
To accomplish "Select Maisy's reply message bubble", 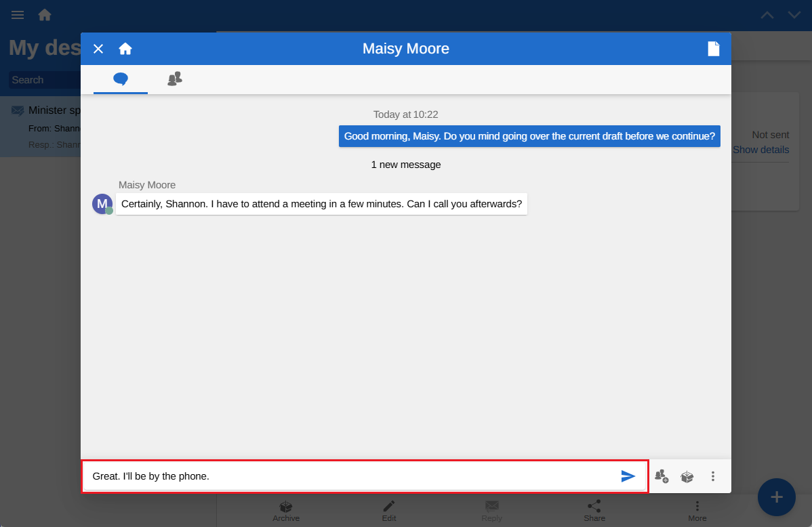I will pyautogui.click(x=321, y=204).
